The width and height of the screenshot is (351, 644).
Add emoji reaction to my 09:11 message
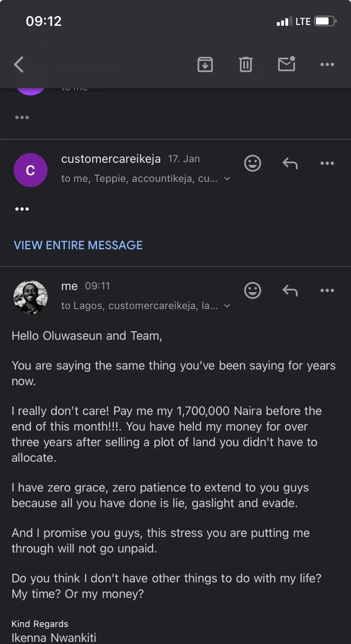pyautogui.click(x=253, y=290)
